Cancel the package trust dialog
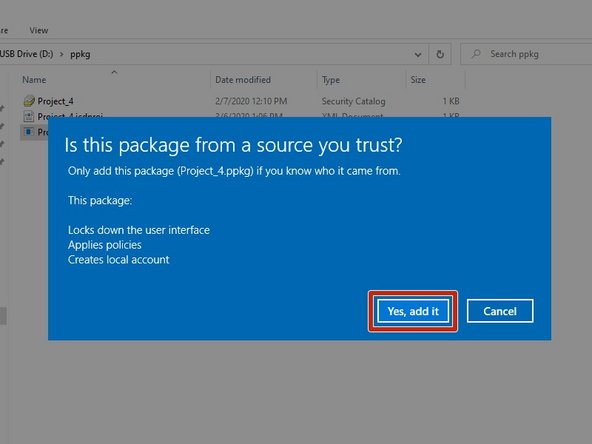The width and height of the screenshot is (592, 444). click(500, 311)
